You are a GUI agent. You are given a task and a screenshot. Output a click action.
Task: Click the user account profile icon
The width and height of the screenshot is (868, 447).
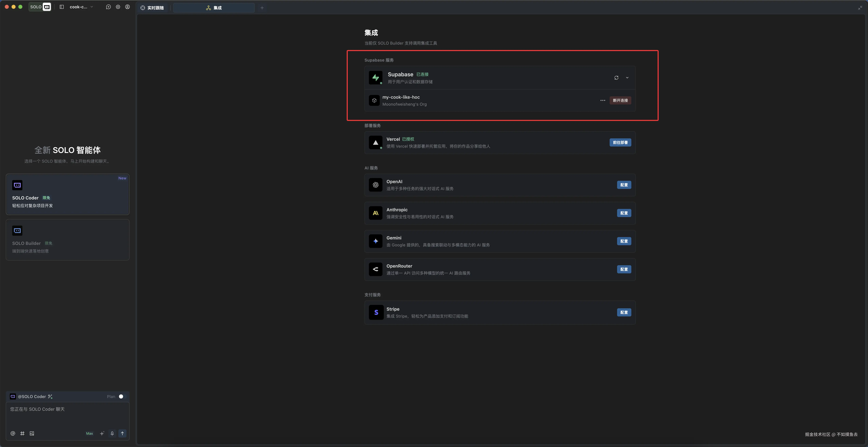click(x=127, y=7)
